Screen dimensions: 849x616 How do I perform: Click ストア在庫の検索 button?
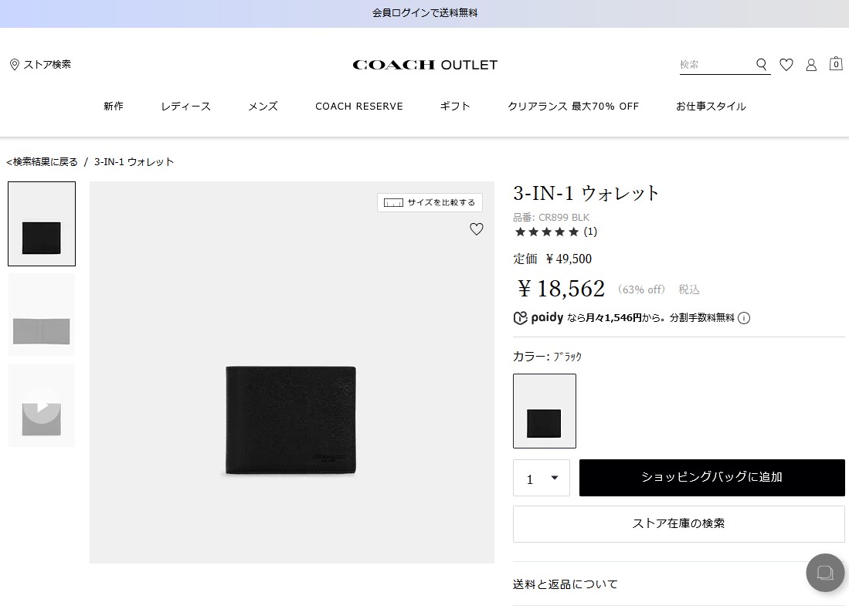point(678,524)
